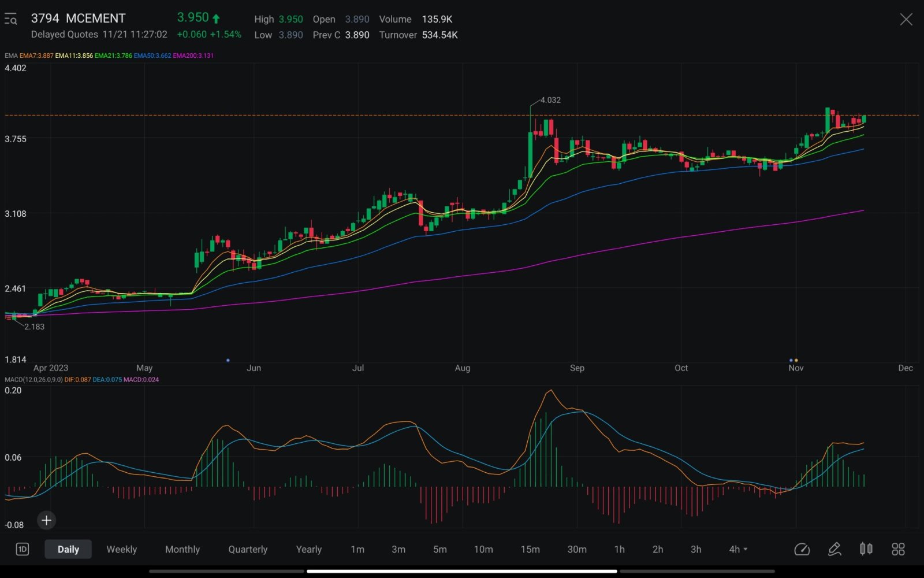Switch to the Yearly timeframe

pos(309,549)
